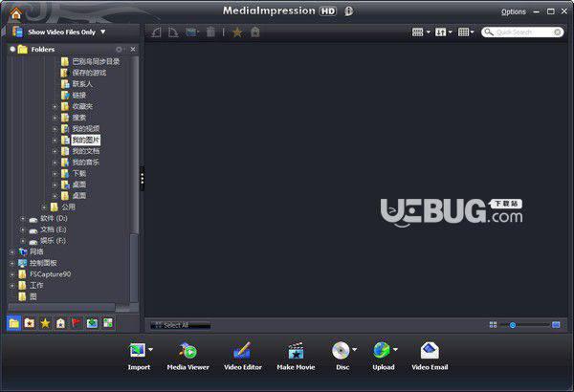Click the info icon beside MediaImpression HD

coord(348,11)
